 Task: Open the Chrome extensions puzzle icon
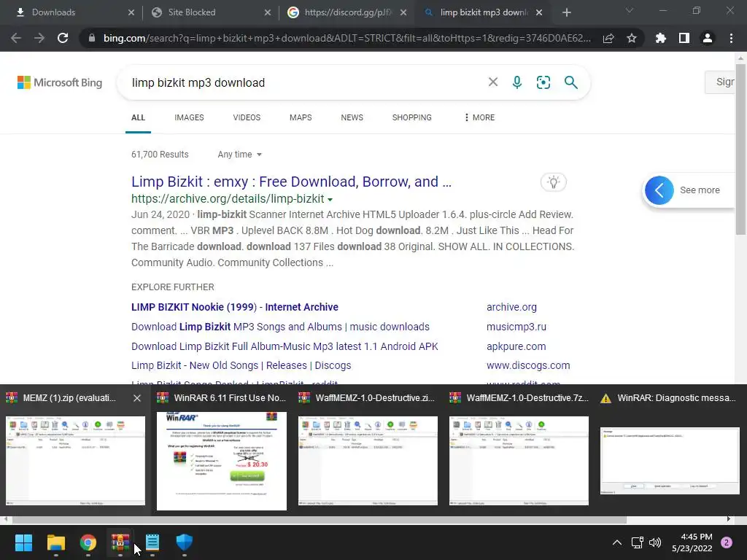click(x=661, y=38)
